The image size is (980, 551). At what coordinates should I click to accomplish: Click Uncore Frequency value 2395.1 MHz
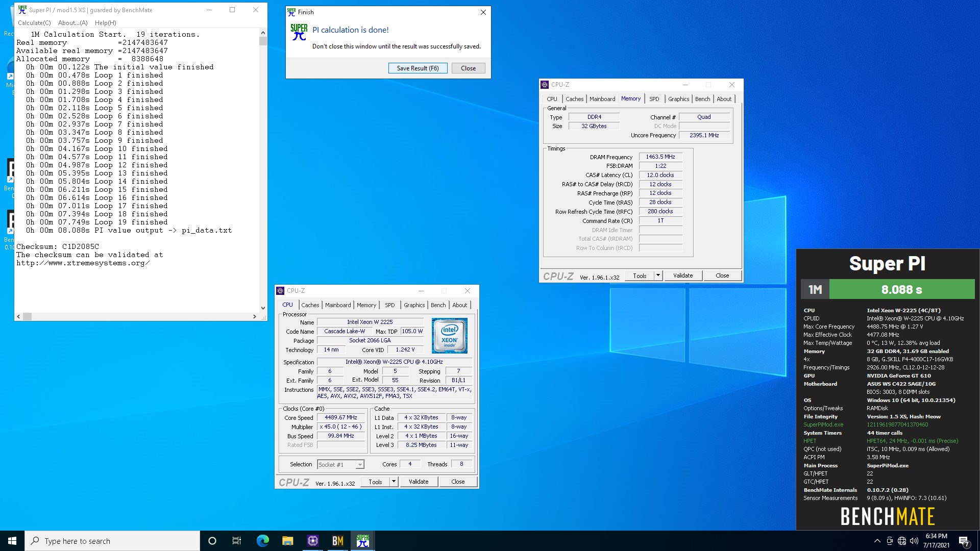(704, 136)
